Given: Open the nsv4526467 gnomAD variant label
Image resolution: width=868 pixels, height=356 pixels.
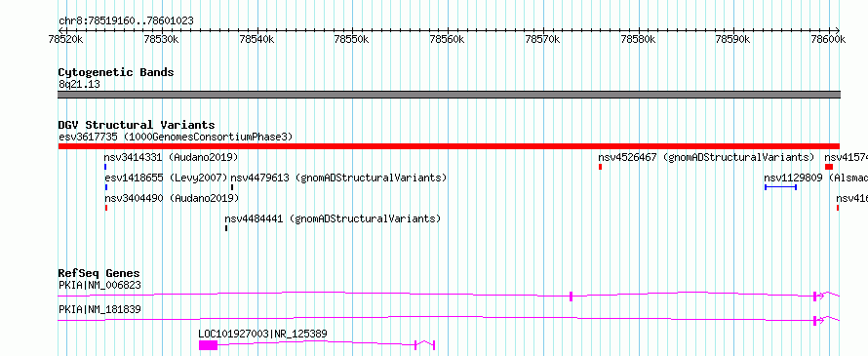Looking at the screenshot, I should coord(706,157).
